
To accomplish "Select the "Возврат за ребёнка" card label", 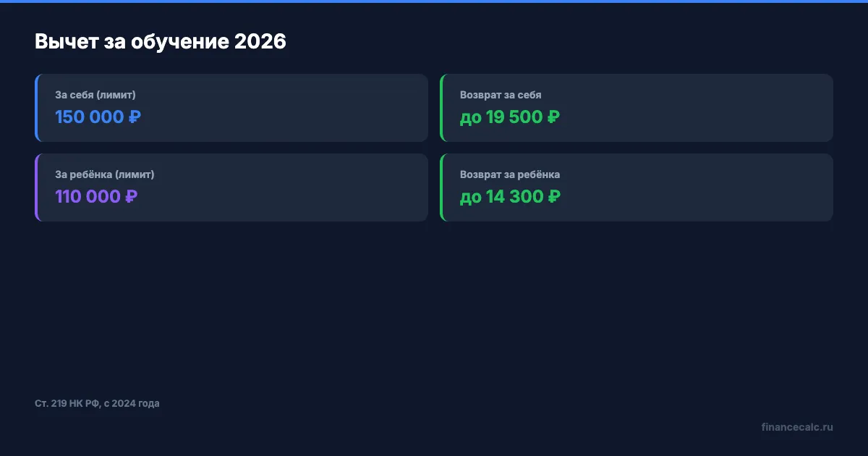I will click(510, 174).
